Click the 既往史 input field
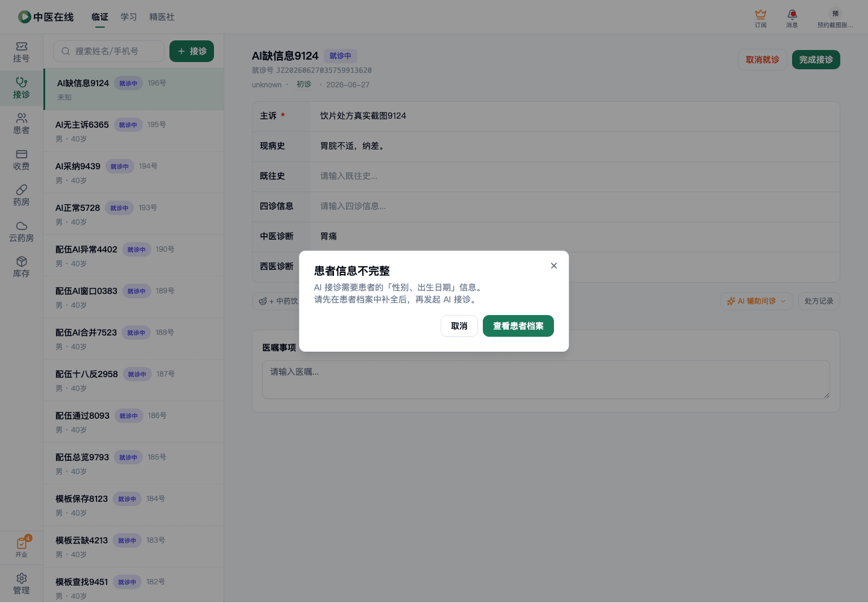This screenshot has height=603, width=868. tap(575, 177)
